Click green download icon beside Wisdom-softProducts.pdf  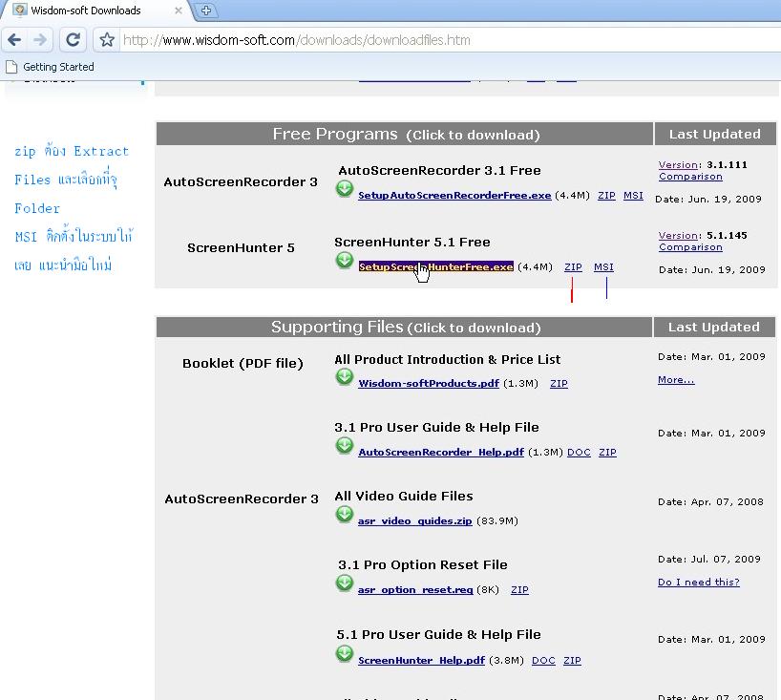pos(344,376)
